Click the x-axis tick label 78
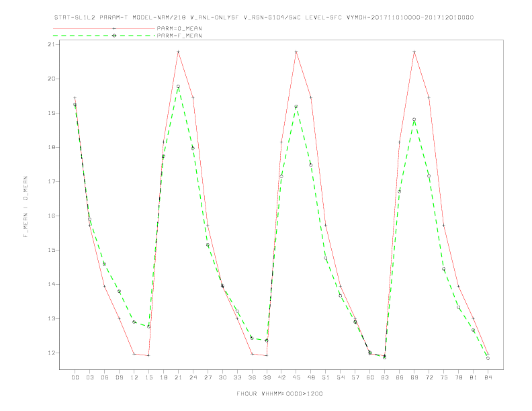 tap(458, 377)
